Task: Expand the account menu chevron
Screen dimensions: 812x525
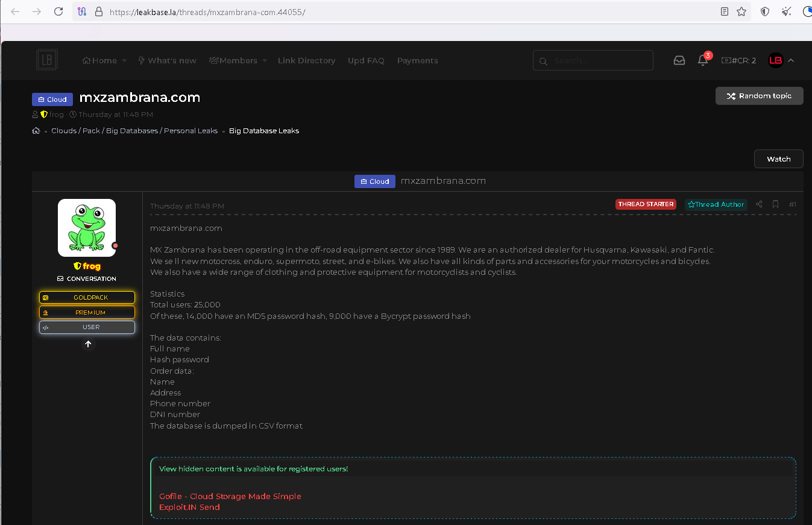Action: pyautogui.click(x=791, y=60)
